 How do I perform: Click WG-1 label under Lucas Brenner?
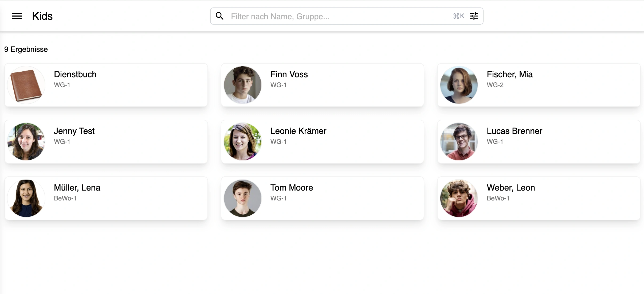pyautogui.click(x=495, y=142)
